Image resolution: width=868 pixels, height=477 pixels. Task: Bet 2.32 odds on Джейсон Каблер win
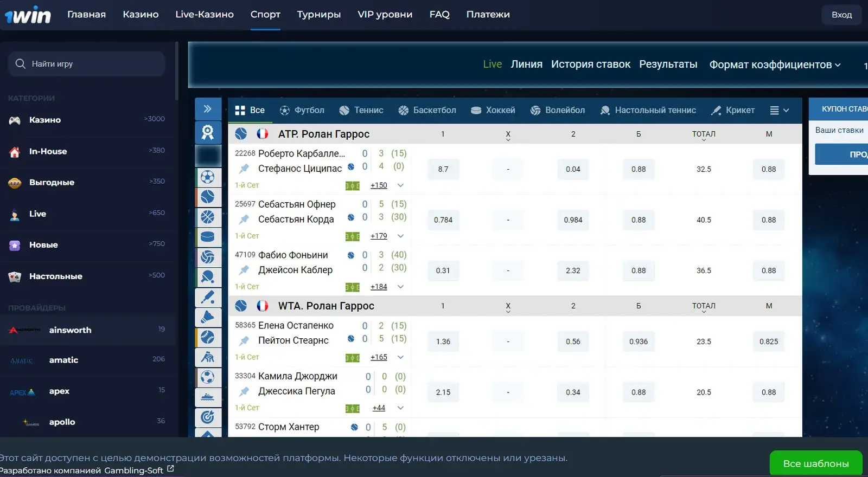(573, 270)
